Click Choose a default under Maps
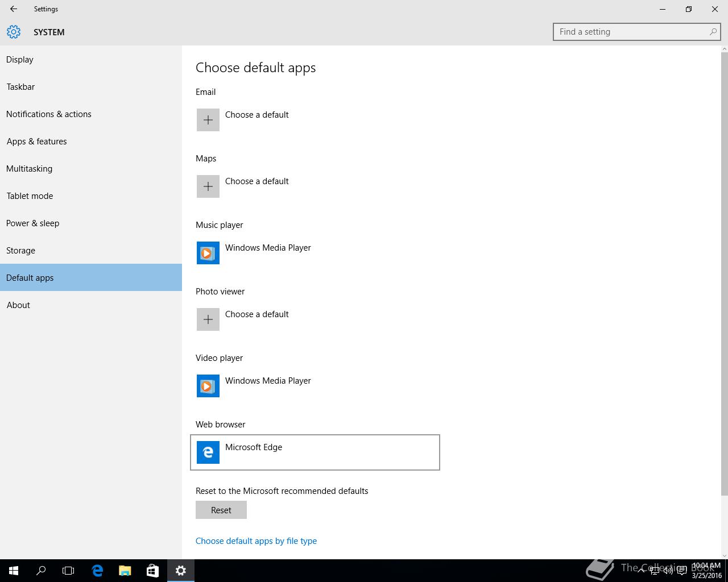The image size is (728, 582). tap(257, 181)
